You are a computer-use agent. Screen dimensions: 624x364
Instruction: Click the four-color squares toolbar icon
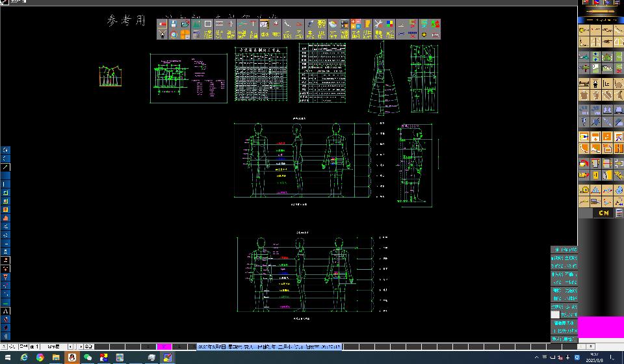pyautogui.click(x=389, y=24)
